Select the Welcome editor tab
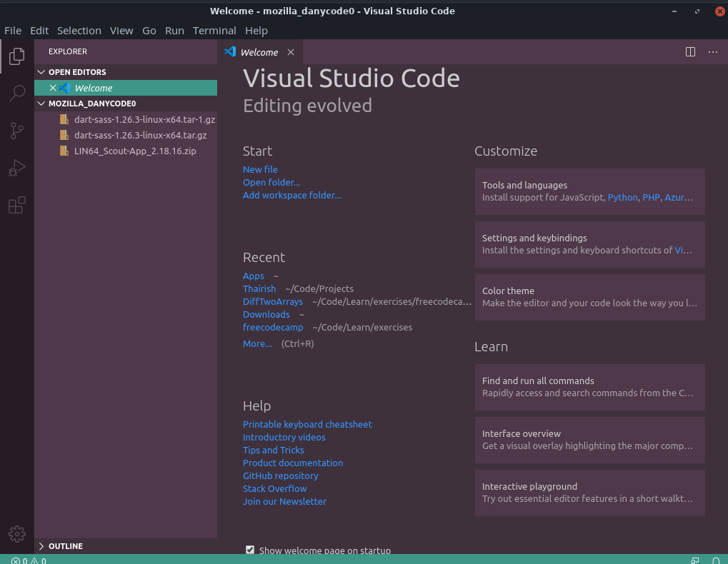The width and height of the screenshot is (728, 564). coord(260,52)
